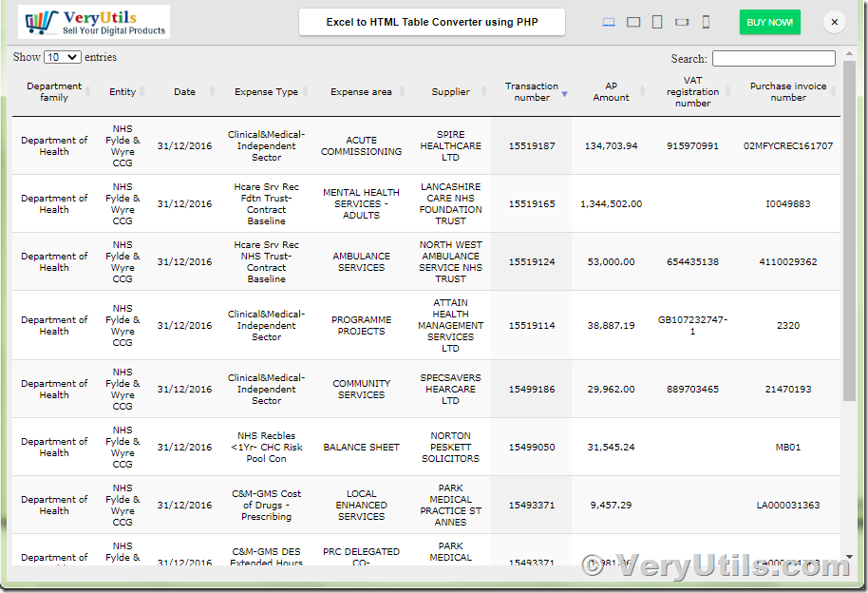Switch preview to portrait tablet view
This screenshot has height=593, width=868.
(657, 22)
